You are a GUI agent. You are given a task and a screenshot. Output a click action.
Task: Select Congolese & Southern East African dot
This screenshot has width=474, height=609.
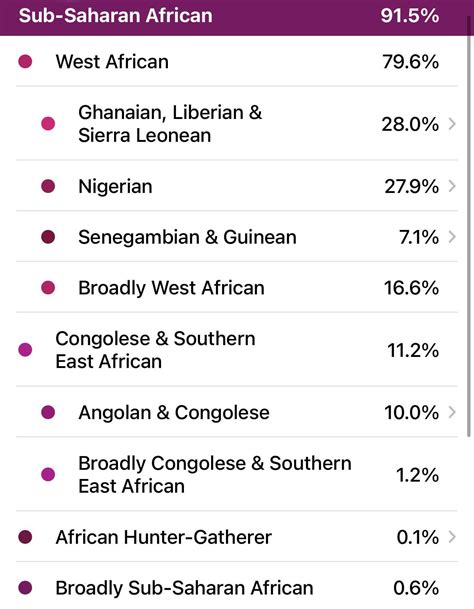25,350
